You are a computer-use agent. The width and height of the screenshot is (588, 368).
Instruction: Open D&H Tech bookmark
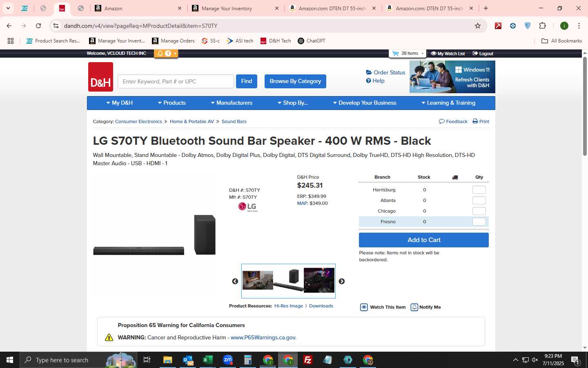[x=276, y=41]
